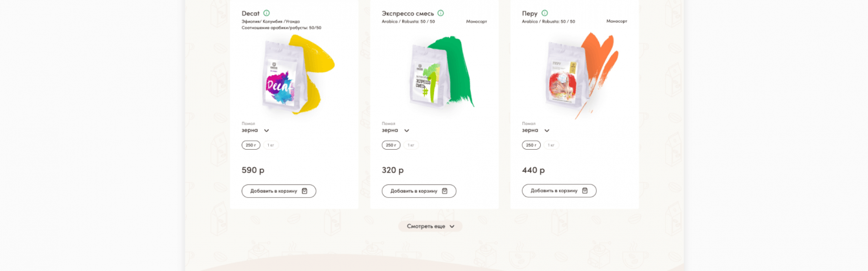Click cart icon in Decat add button
The image size is (868, 271).
pos(304,191)
